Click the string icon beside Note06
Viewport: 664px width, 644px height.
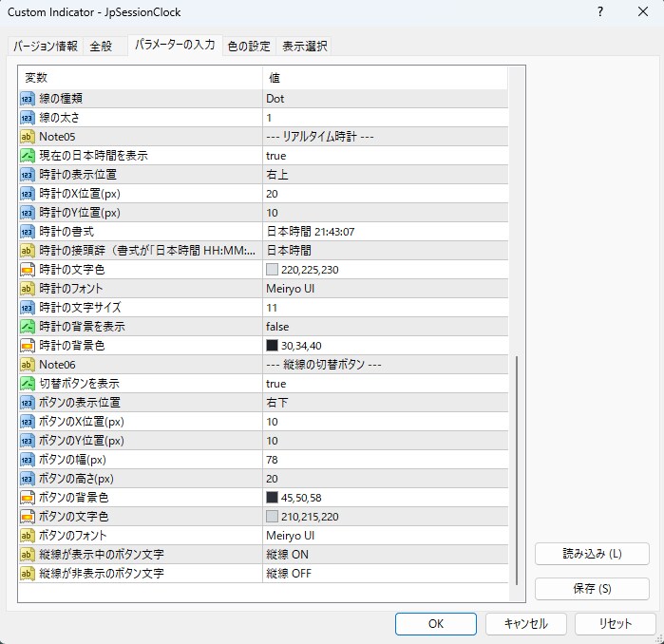tap(28, 365)
